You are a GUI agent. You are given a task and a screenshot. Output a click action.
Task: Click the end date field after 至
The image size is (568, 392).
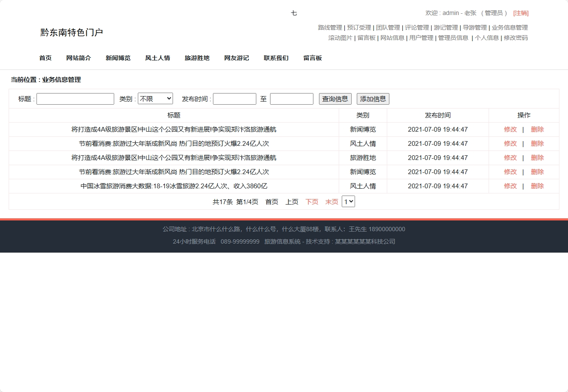pyautogui.click(x=292, y=99)
